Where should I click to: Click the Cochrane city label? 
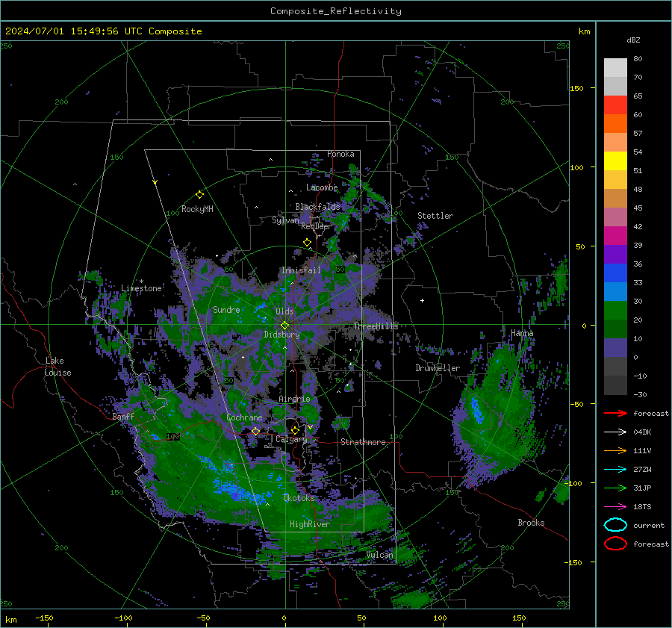coord(244,417)
